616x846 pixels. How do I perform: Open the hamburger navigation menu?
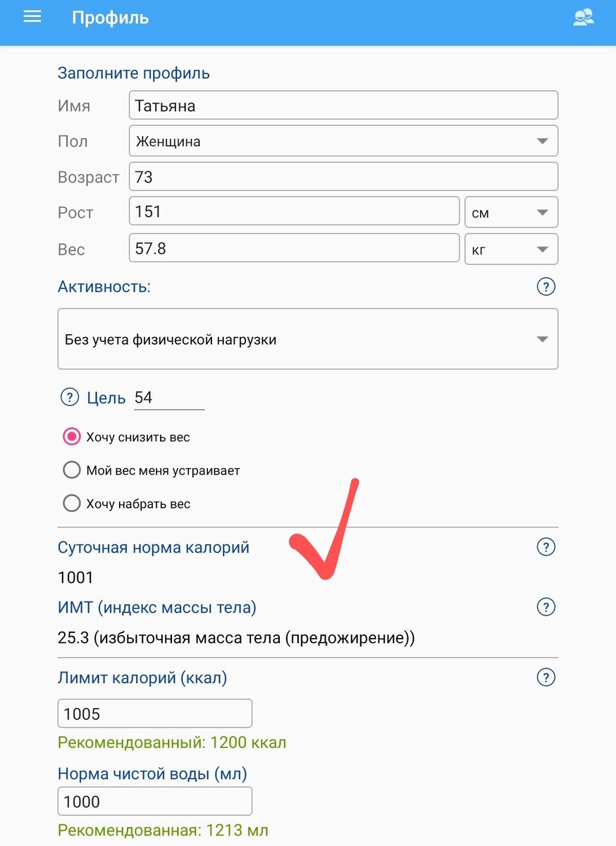click(32, 17)
